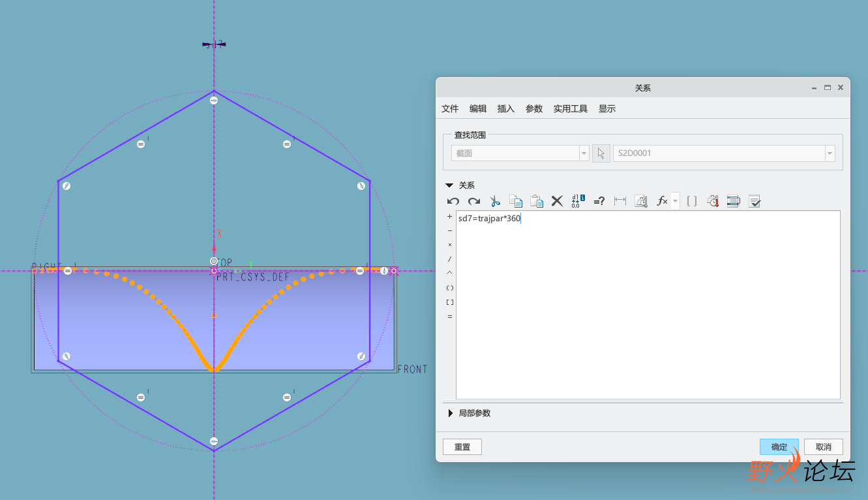Open the 文件 menu
Image resolution: width=868 pixels, height=500 pixels.
click(x=450, y=109)
